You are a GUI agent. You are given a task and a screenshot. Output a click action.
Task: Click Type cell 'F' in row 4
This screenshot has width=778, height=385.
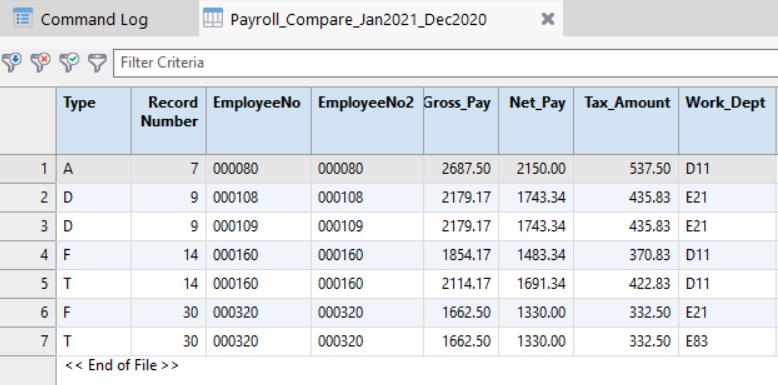pos(94,255)
